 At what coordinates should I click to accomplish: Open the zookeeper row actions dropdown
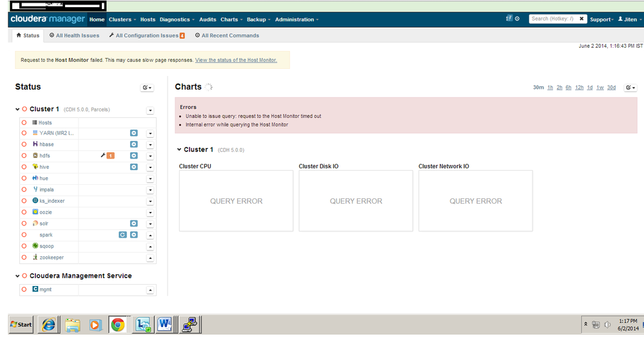coord(150,258)
